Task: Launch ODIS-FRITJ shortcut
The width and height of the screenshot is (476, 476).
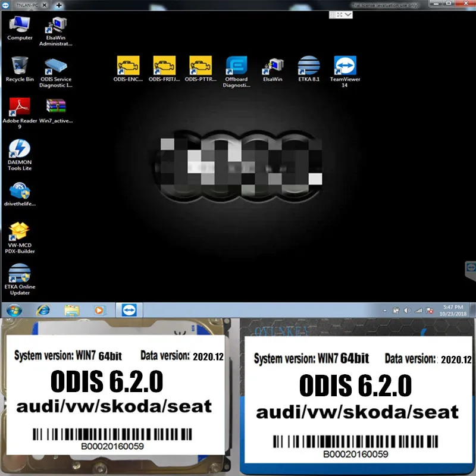Action: pos(164,69)
